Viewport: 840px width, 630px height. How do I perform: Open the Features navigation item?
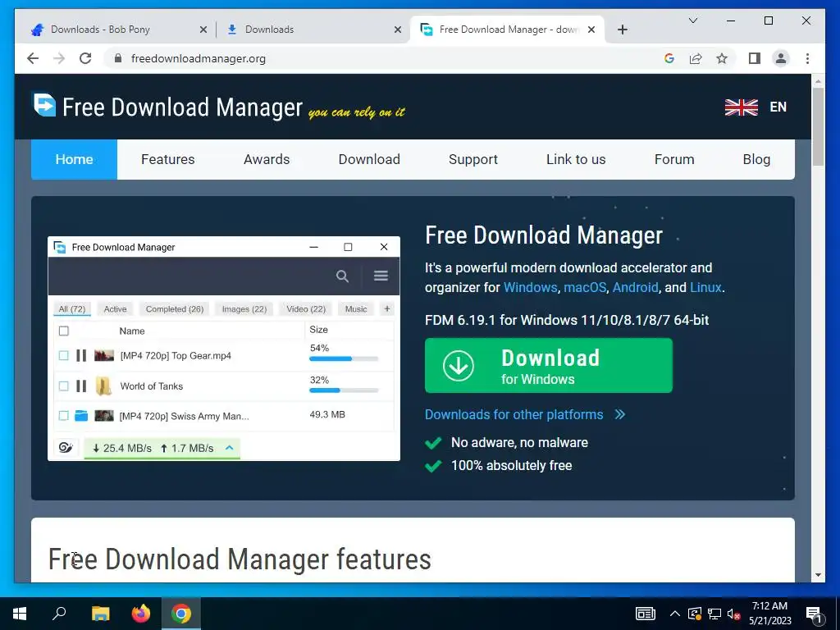(167, 160)
